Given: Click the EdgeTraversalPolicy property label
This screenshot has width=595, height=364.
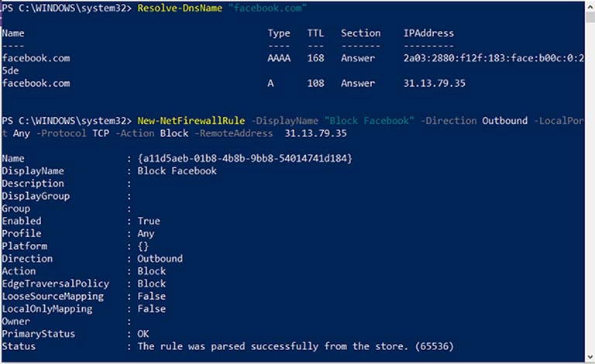Looking at the screenshot, I should point(55,284).
